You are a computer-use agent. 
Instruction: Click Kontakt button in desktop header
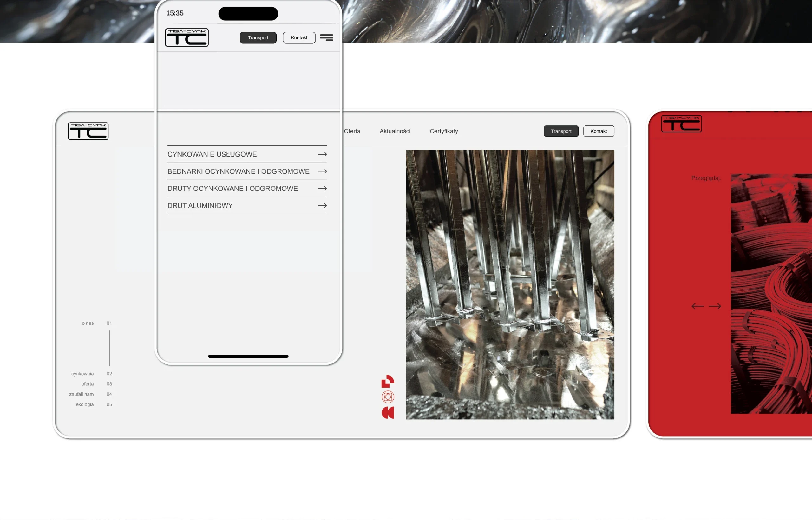click(x=599, y=131)
